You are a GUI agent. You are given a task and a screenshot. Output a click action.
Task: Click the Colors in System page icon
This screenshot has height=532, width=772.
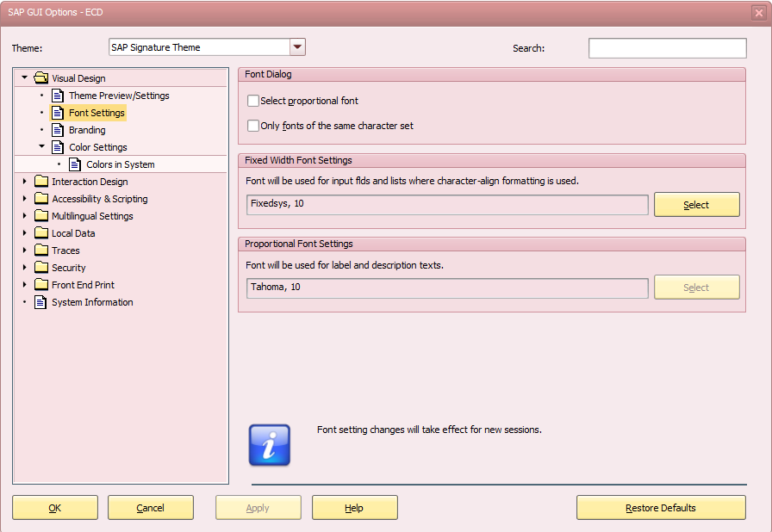pos(75,164)
